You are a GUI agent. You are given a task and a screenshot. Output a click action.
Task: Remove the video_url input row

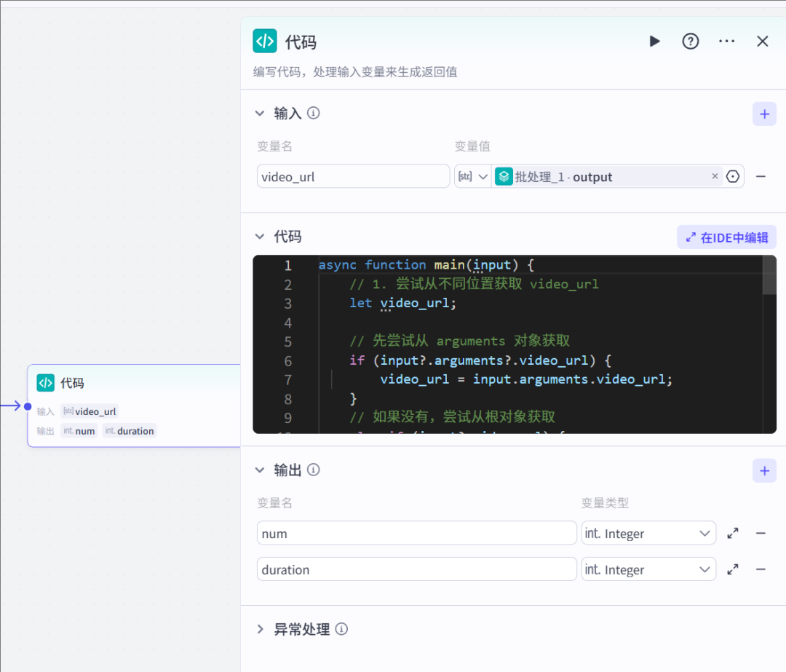(761, 176)
